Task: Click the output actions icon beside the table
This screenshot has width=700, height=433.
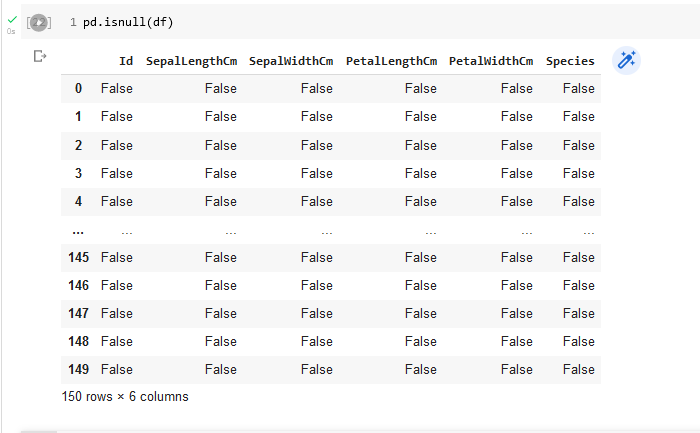Action: 40,56
